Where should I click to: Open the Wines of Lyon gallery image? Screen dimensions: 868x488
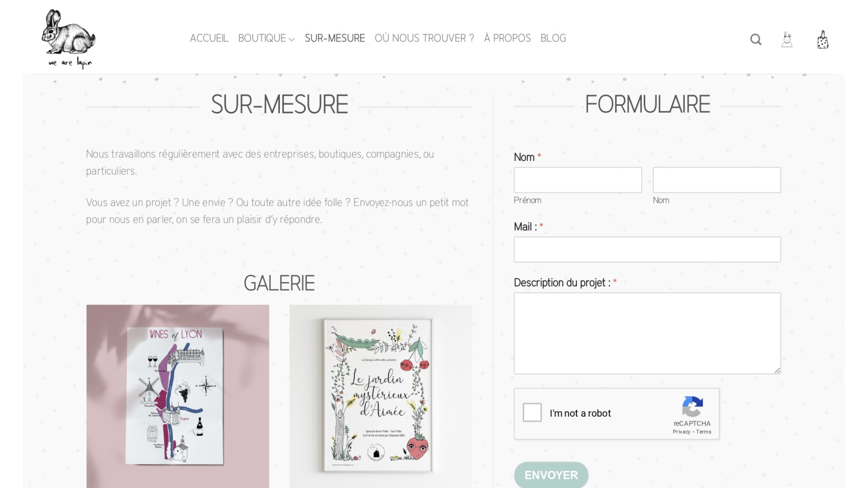[178, 396]
